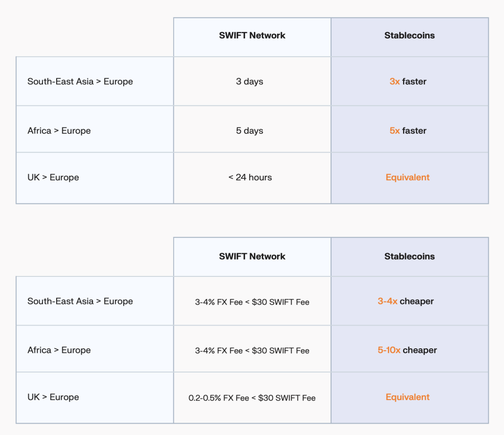504x435 pixels.
Task: Click the "< 24 hours" cell
Action: (x=250, y=177)
